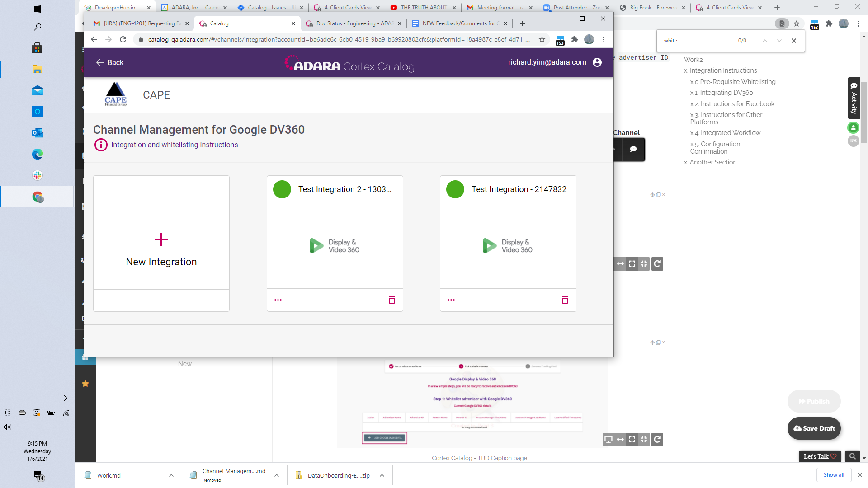Open Chrome menu in the Catalog window

tap(604, 40)
